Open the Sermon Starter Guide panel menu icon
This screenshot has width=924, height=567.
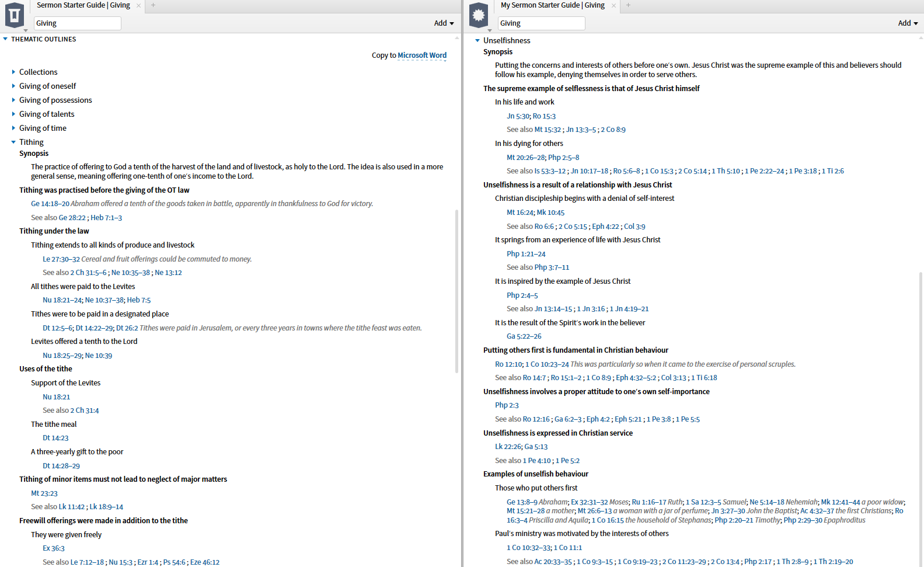[x=15, y=15]
